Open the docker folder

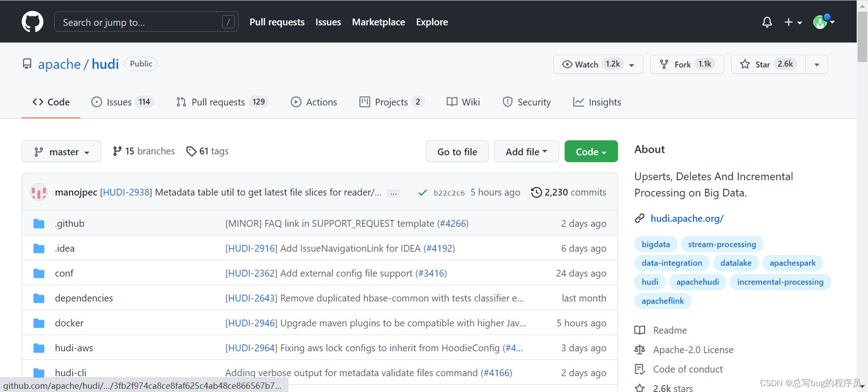coord(69,323)
